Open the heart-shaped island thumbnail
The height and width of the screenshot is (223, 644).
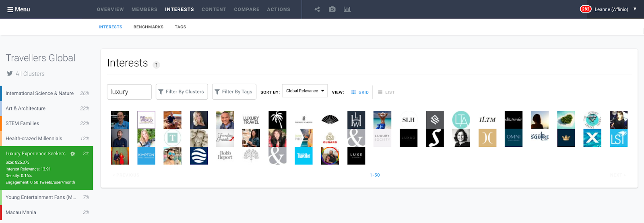(566, 120)
